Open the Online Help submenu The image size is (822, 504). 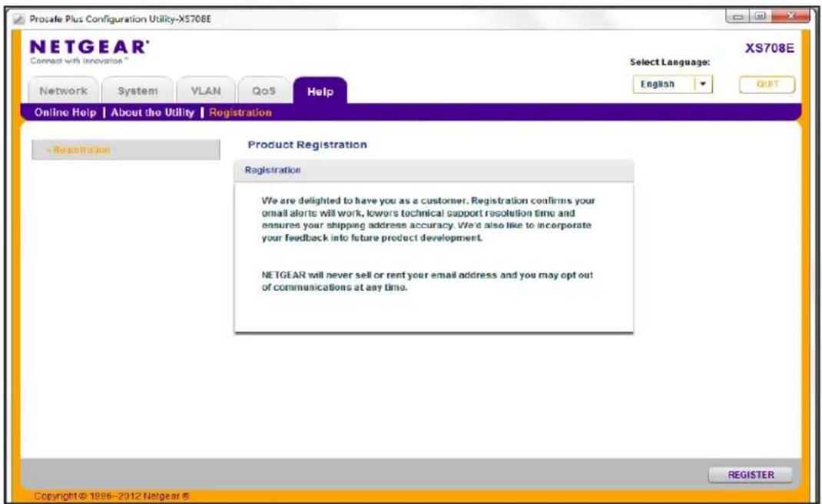(65, 112)
